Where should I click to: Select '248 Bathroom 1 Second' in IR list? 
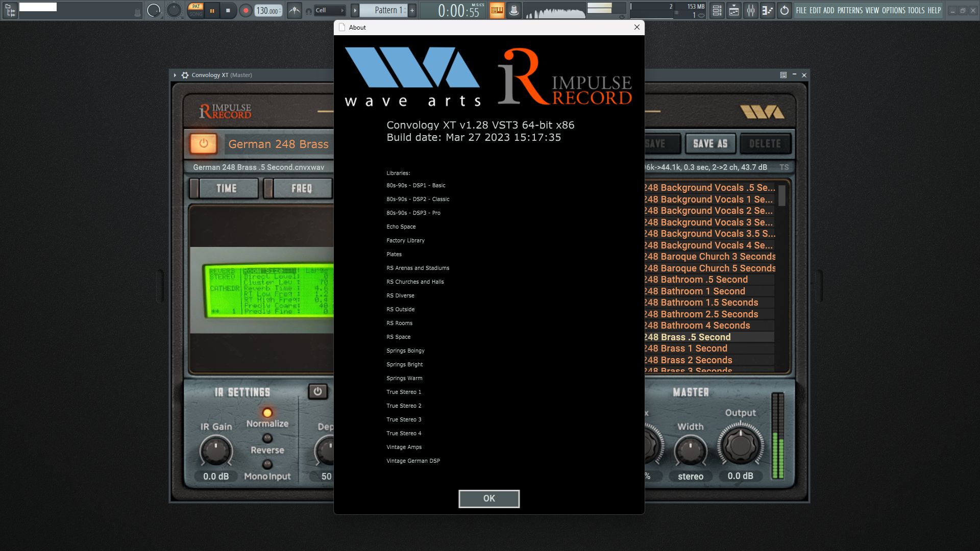708,291
